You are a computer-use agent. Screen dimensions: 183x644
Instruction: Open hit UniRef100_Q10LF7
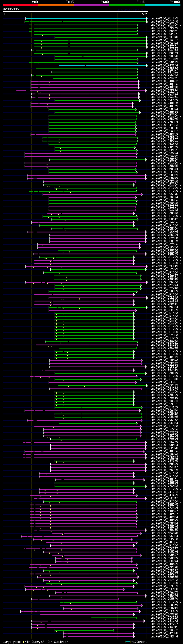164,40
